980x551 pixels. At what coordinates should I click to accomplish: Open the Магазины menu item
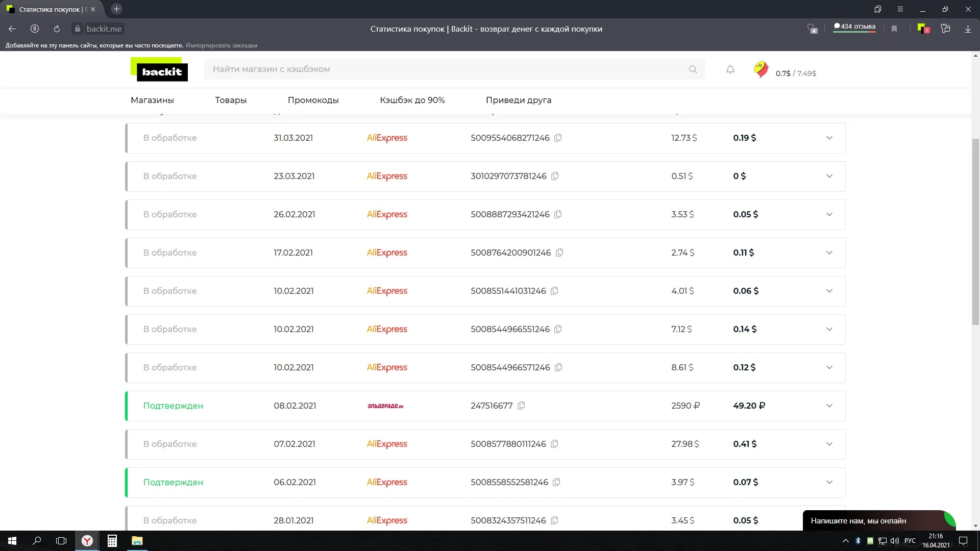point(152,100)
